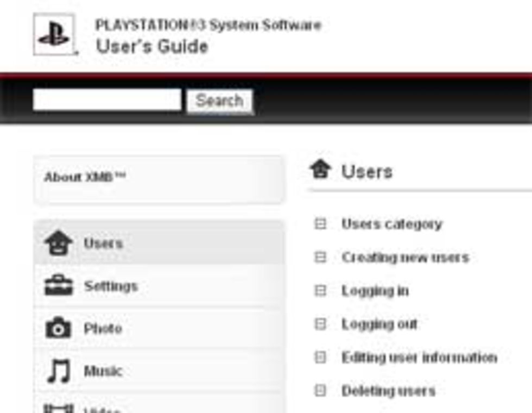Select Settings in the sidebar menu

coord(111,286)
